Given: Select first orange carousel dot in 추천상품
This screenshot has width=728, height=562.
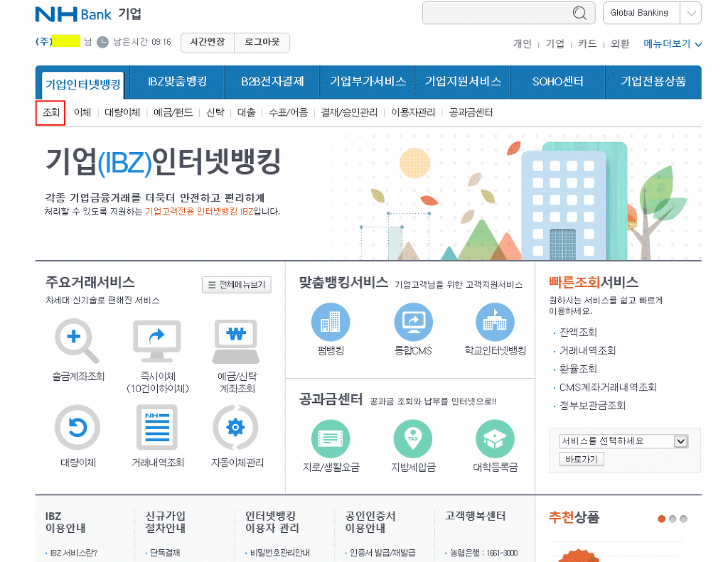Looking at the screenshot, I should 662,519.
